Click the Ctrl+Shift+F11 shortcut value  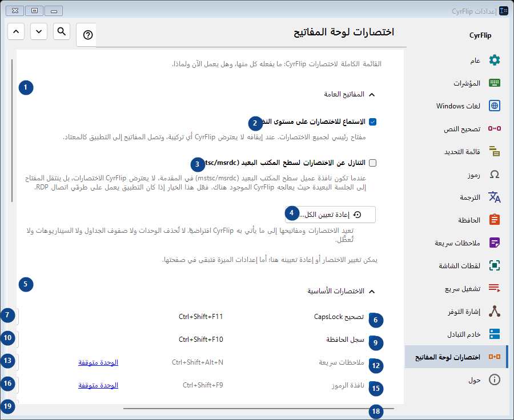click(x=200, y=317)
